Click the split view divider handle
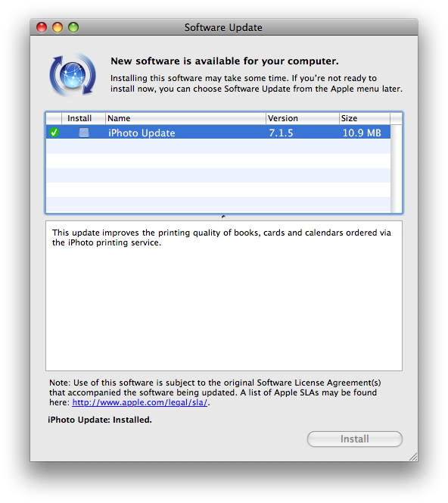Viewport: 448px width, 503px height. (x=224, y=217)
